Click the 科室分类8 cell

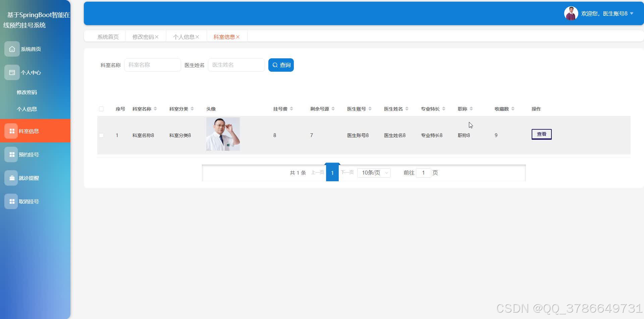pos(180,135)
